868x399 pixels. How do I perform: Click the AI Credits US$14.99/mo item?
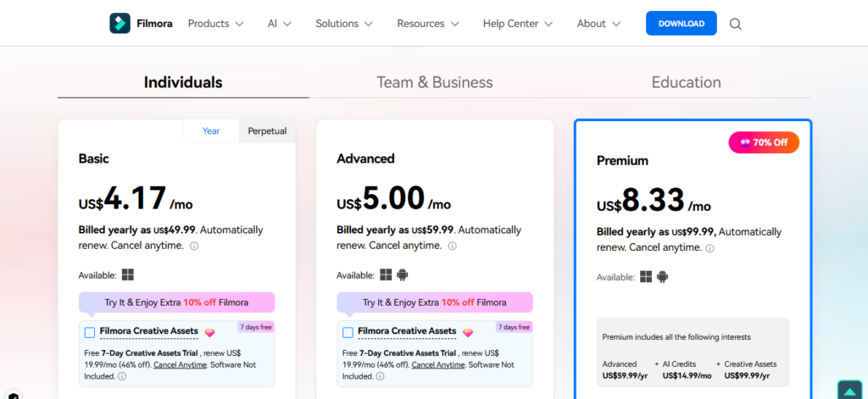[x=687, y=369]
